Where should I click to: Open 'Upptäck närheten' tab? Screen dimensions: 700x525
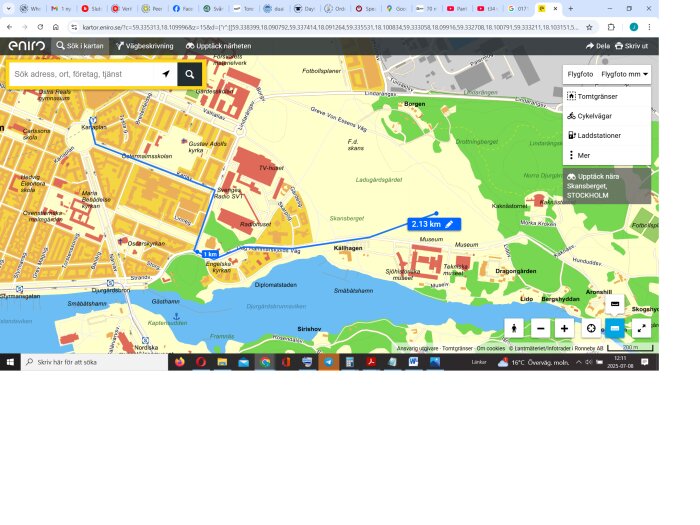click(218, 46)
